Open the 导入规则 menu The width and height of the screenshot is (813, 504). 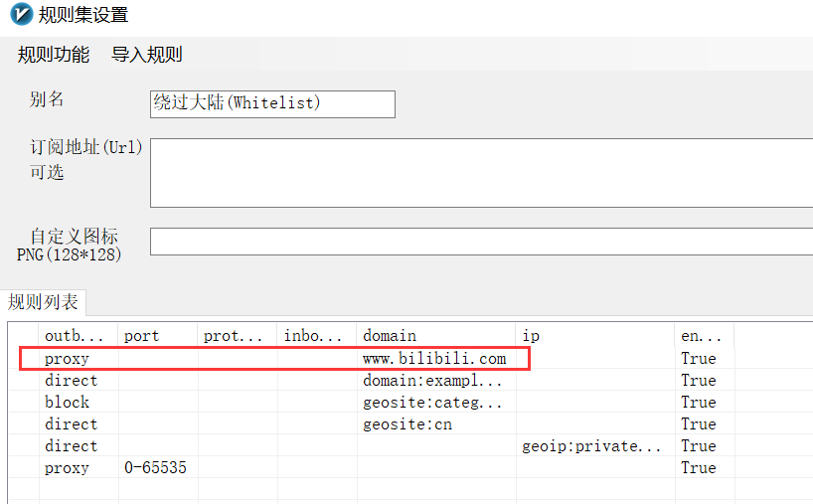147,55
